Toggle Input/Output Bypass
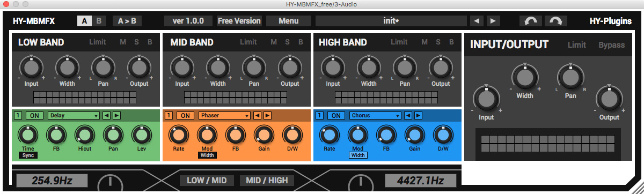Viewport: 644px width, 194px height. coord(612,45)
